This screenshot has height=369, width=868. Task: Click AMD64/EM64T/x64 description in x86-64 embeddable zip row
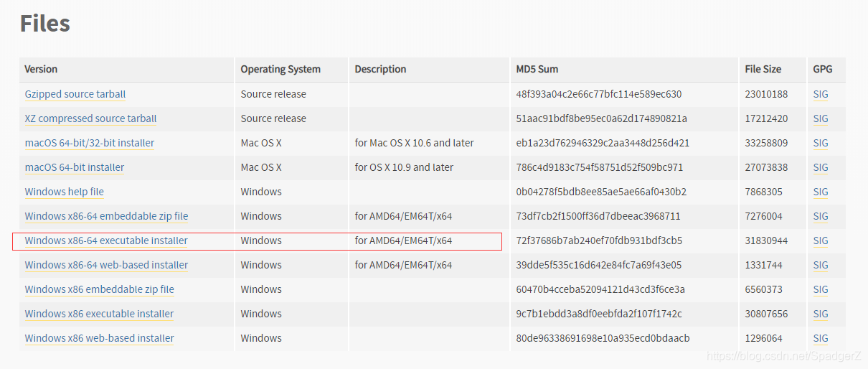tap(403, 216)
